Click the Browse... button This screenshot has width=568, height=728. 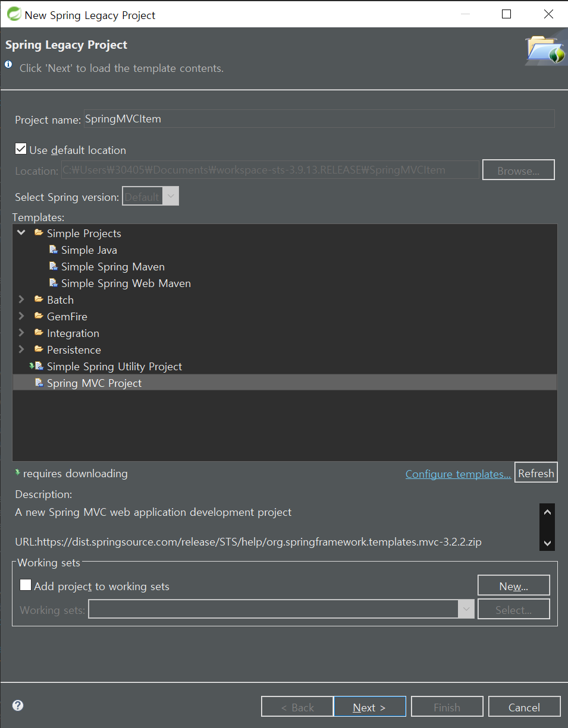[x=518, y=170]
